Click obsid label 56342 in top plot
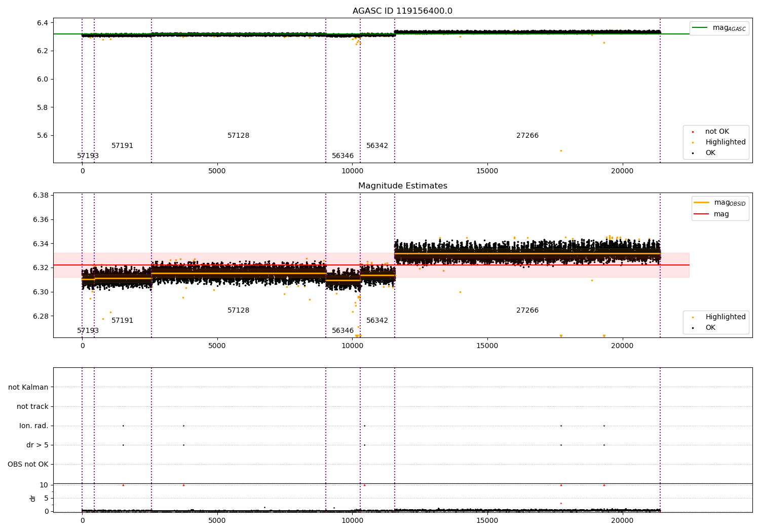760x532 pixels. pyautogui.click(x=377, y=145)
